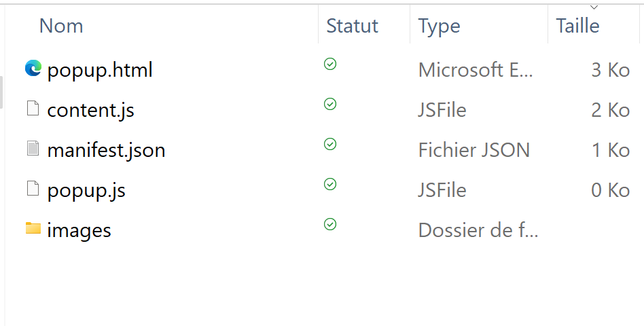Sort files by the Nom column

[x=61, y=26]
